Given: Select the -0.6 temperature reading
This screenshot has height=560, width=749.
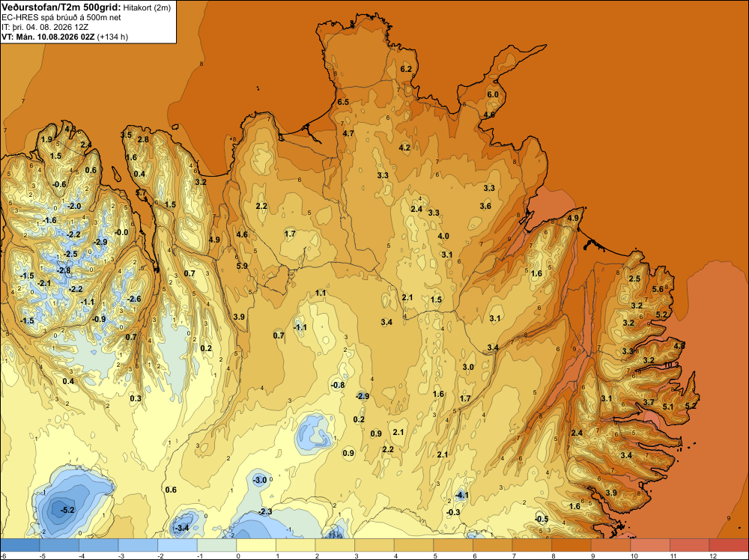Looking at the screenshot, I should 59,184.
